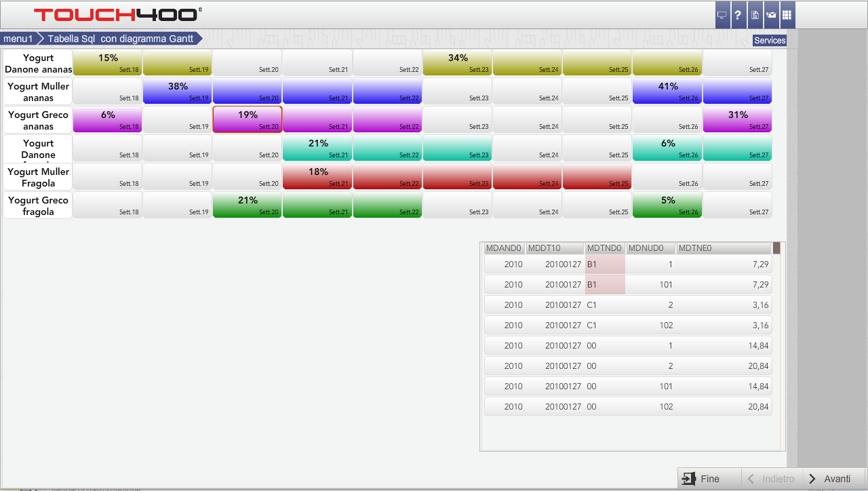Click the 5% green Gantt cell

point(667,205)
